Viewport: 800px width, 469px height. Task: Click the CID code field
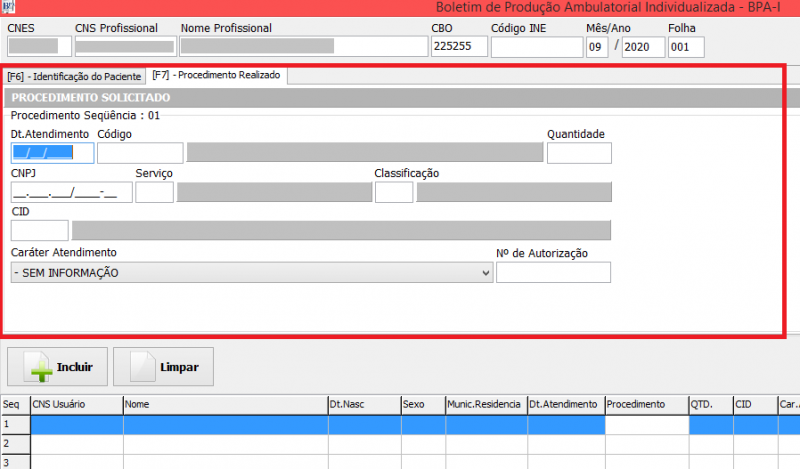pyautogui.click(x=39, y=230)
